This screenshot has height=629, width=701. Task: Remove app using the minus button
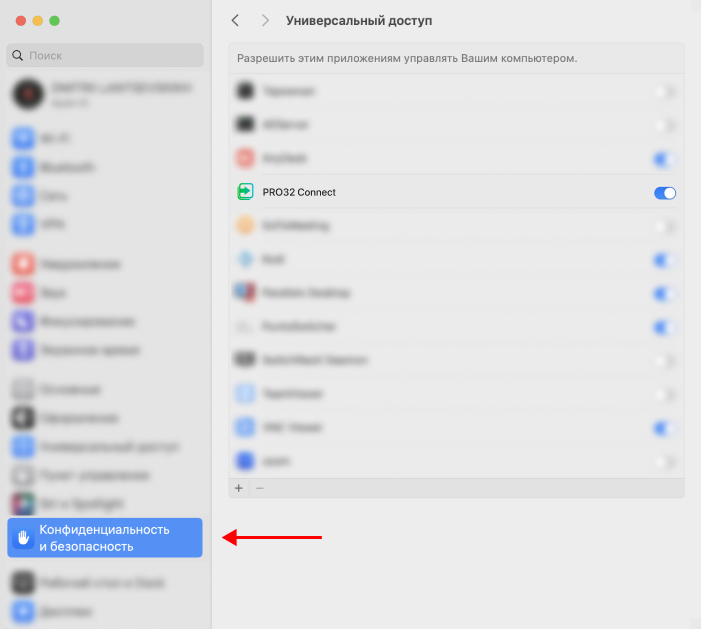(x=260, y=488)
